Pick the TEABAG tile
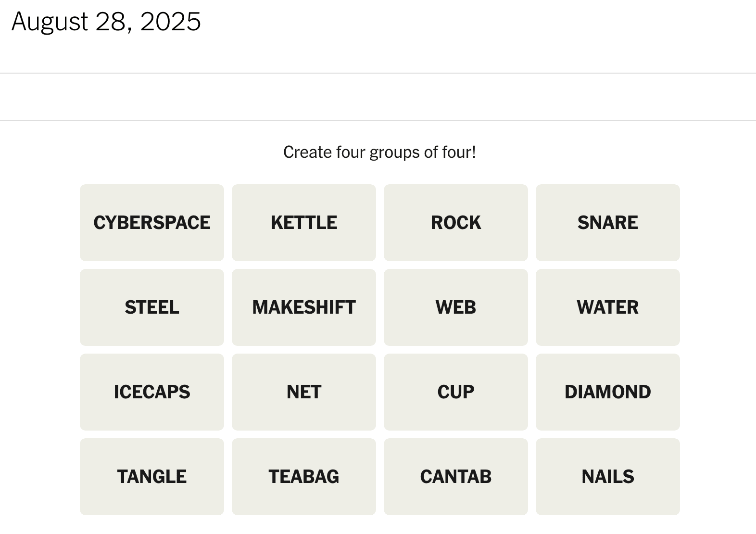 click(303, 477)
